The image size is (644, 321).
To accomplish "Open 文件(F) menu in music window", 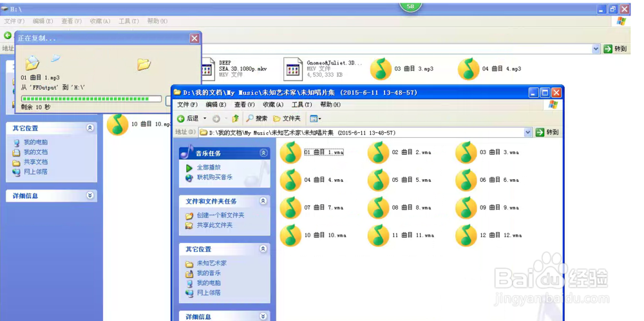I will [x=187, y=105].
